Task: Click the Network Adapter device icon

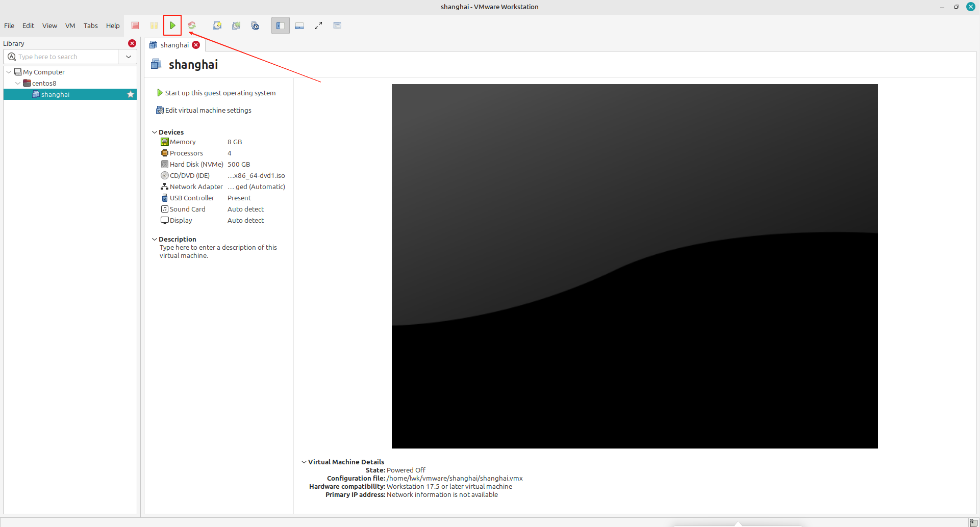Action: 165,187
